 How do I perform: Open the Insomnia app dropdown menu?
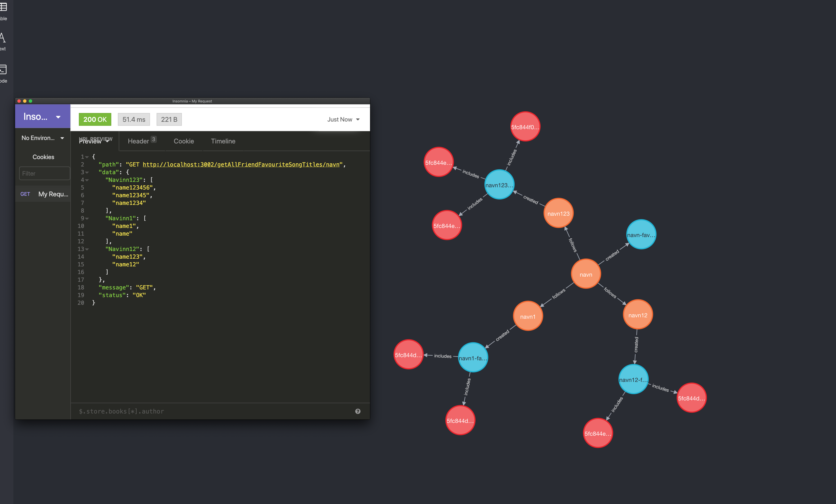coord(42,117)
